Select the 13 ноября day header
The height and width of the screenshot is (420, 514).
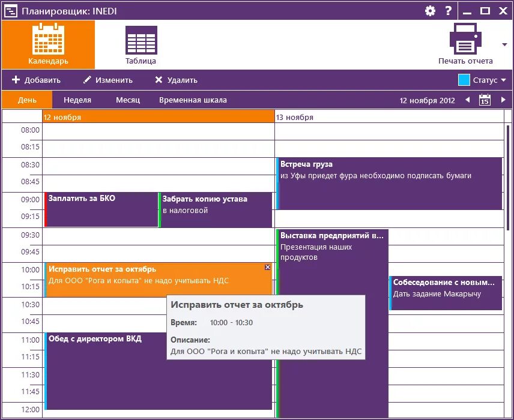390,117
